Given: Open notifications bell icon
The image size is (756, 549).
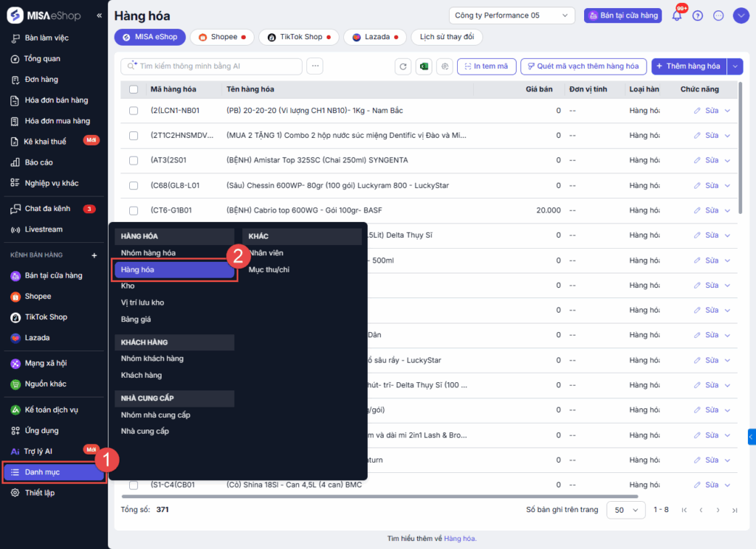Looking at the screenshot, I should [677, 15].
